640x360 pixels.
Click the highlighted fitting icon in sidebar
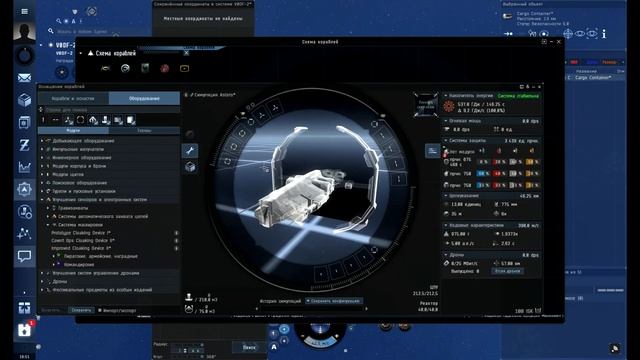pyautogui.click(x=24, y=189)
